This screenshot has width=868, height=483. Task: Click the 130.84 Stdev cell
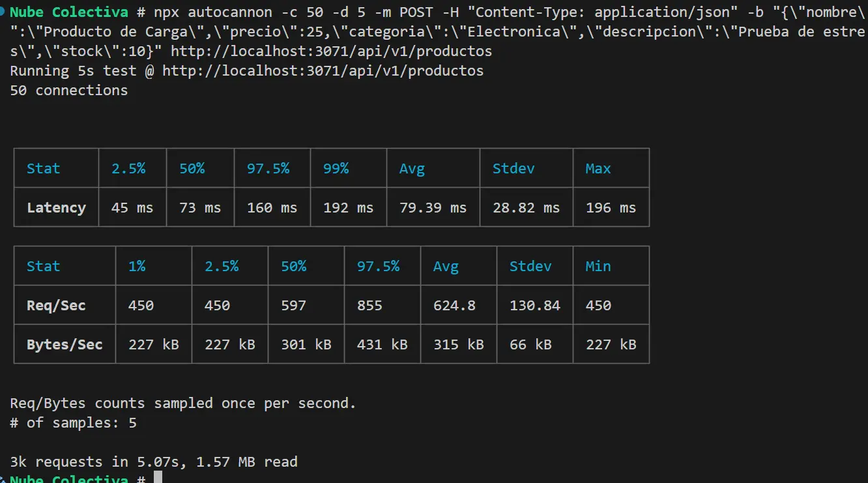pos(535,305)
